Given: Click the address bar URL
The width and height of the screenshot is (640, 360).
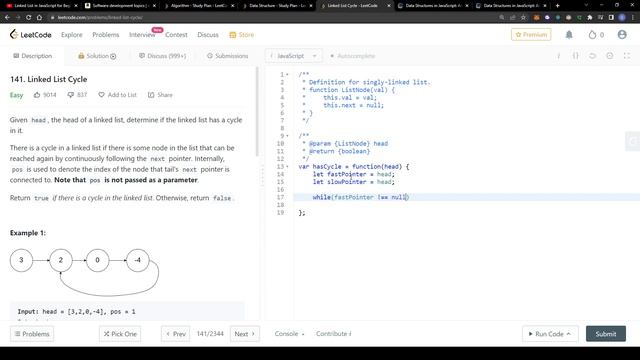Looking at the screenshot, I should [x=100, y=18].
